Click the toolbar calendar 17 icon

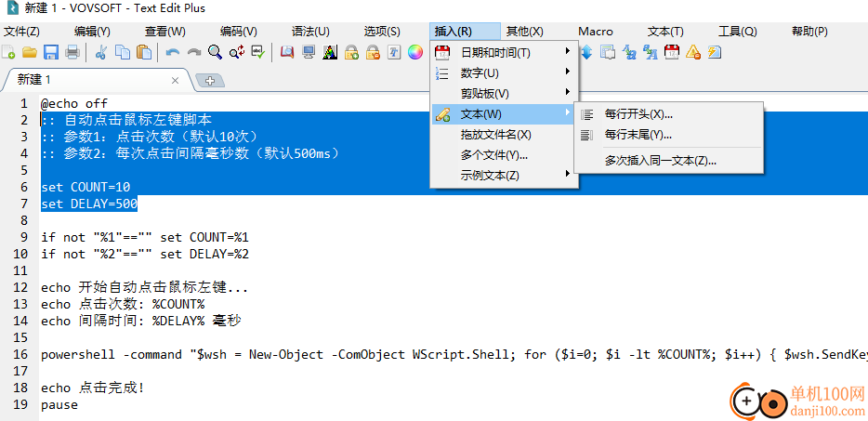672,53
